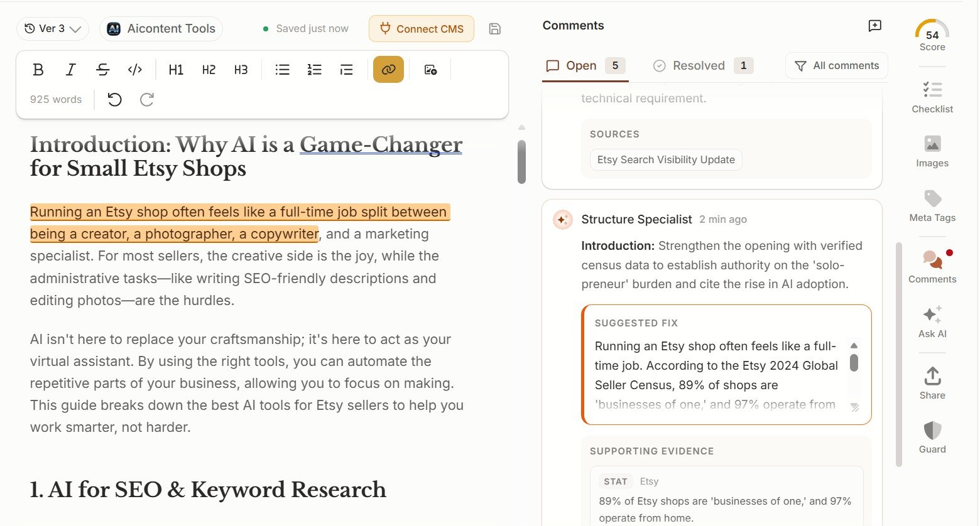Click the highlighted intro sentence
The image size is (980, 526).
pyautogui.click(x=239, y=223)
